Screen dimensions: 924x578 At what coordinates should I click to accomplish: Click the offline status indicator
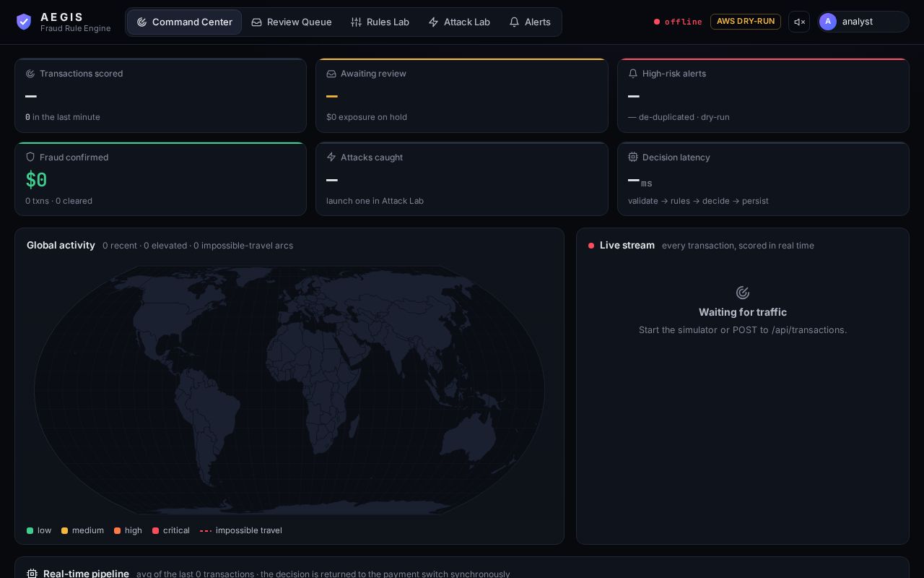point(678,22)
